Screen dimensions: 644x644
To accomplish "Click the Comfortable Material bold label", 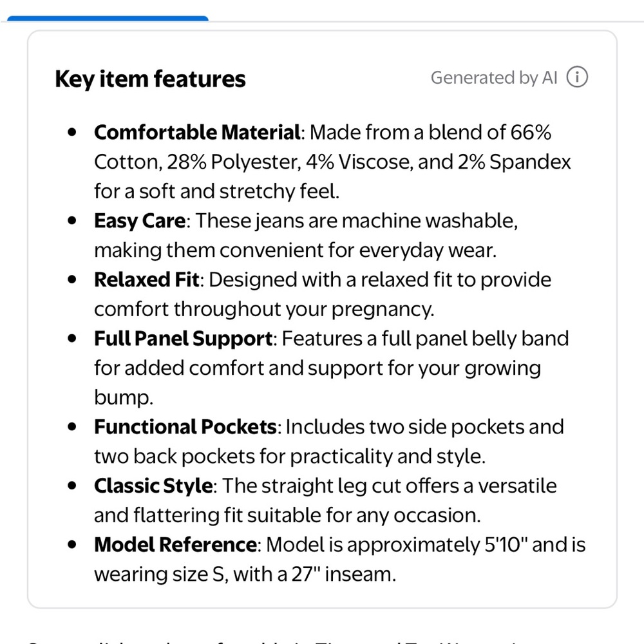I will tap(197, 132).
